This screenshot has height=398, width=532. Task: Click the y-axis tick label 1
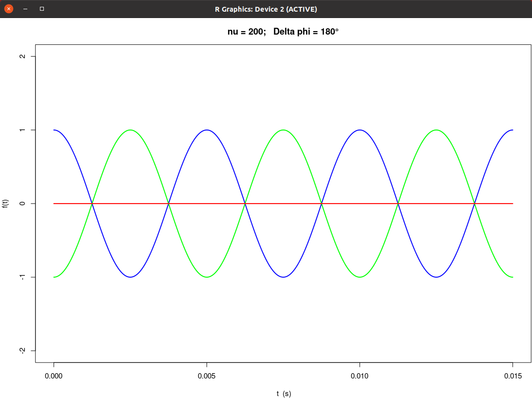pyautogui.click(x=22, y=130)
